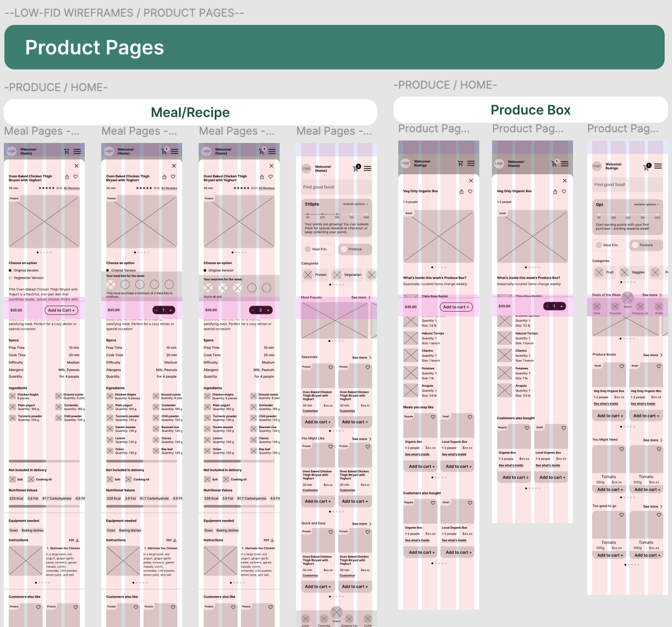Open Shopping List tab on the 510pts screen

pos(349,620)
